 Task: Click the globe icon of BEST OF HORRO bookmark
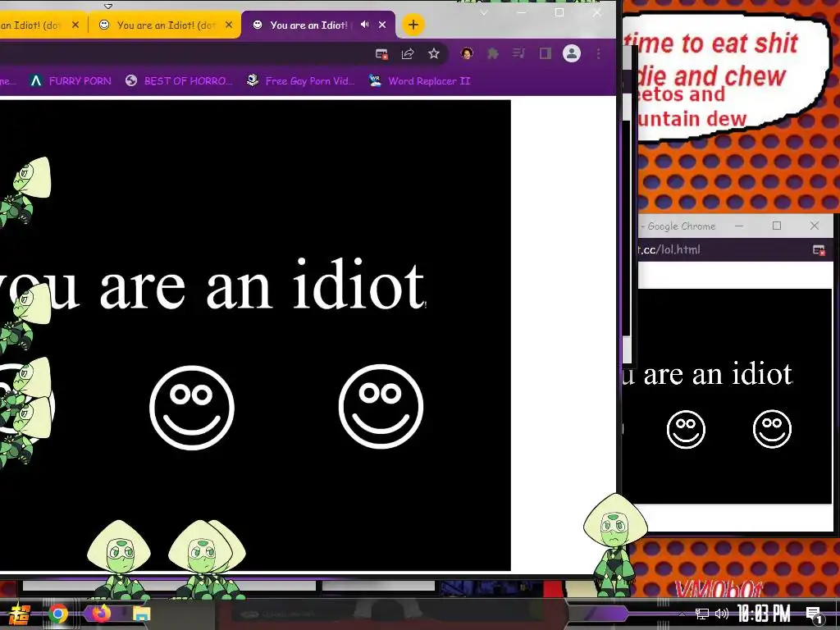tap(131, 81)
